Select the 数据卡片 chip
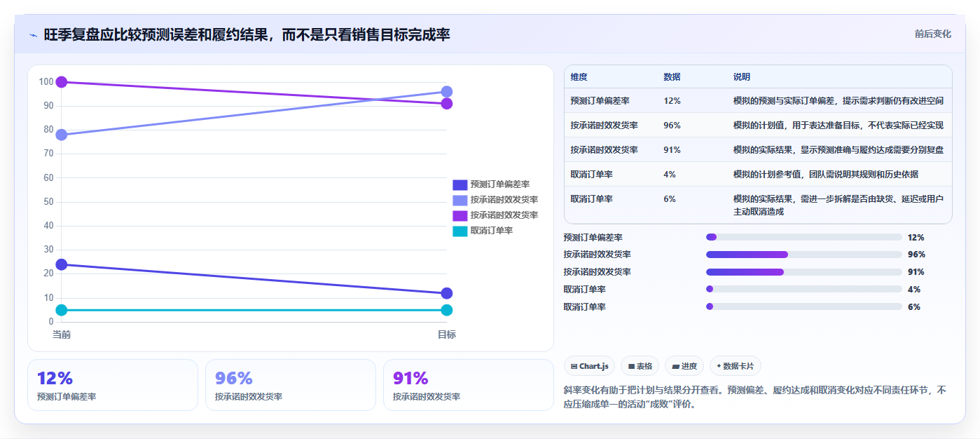 point(736,366)
